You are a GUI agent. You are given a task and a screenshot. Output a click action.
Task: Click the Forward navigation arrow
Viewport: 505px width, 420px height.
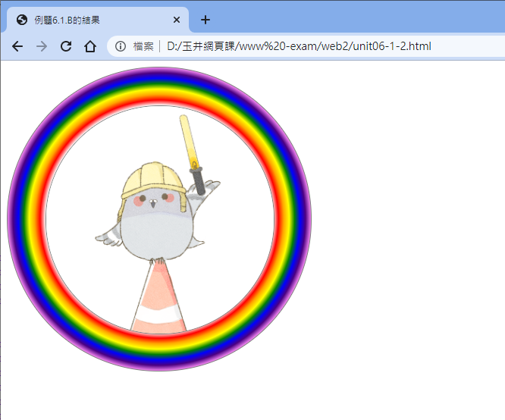tap(42, 46)
